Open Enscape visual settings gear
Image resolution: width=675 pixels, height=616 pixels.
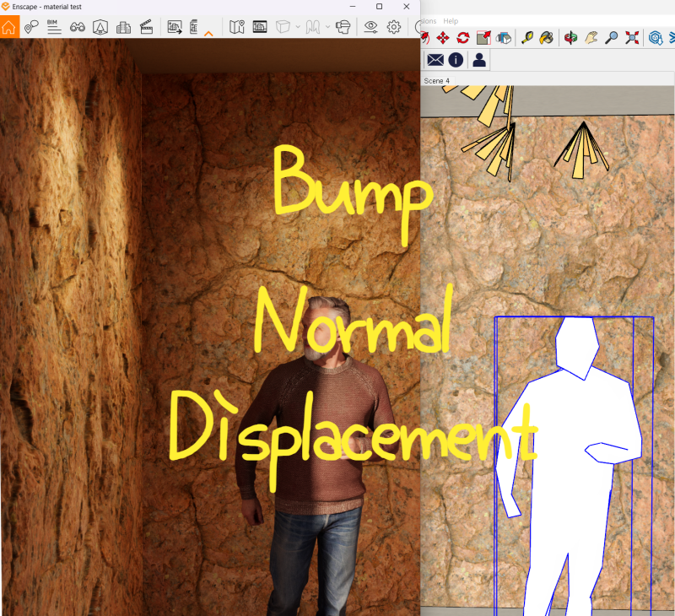(x=392, y=26)
